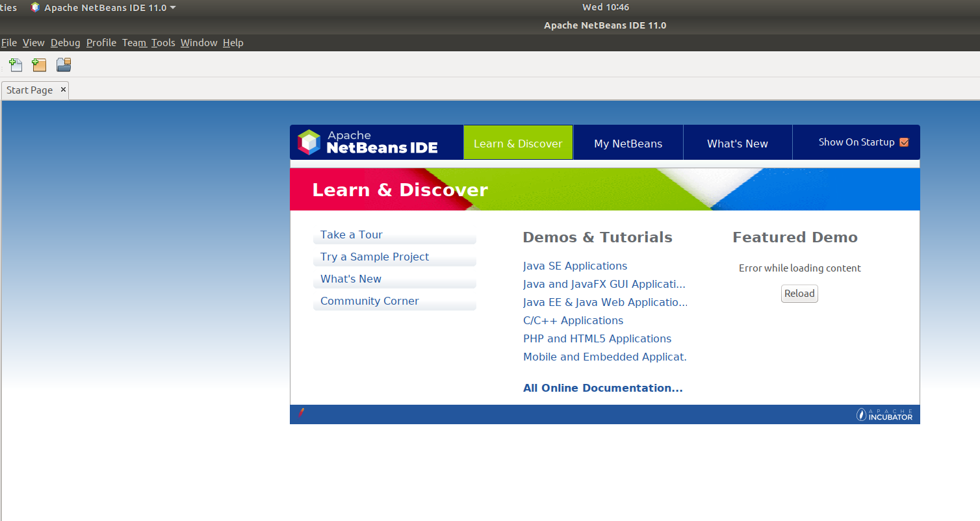Viewport: 980px width, 521px height.
Task: Click the Apache Incubator logo in footer
Action: coord(884,414)
